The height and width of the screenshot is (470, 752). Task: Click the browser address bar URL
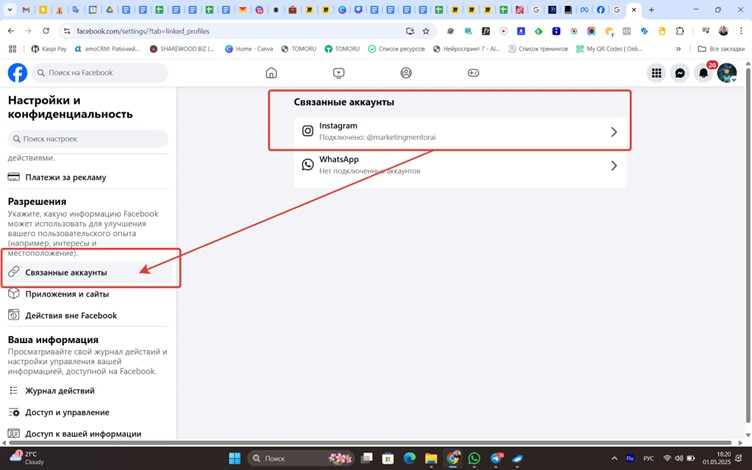click(143, 31)
